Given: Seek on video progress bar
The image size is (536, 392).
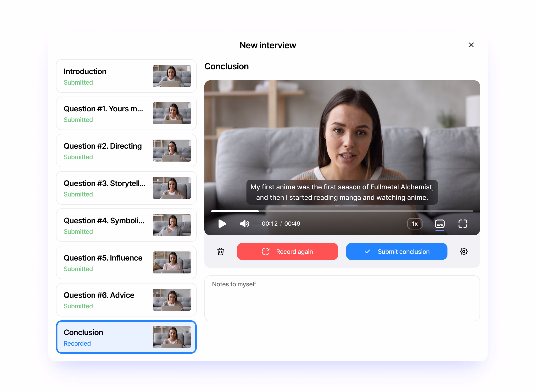Looking at the screenshot, I should click(342, 211).
